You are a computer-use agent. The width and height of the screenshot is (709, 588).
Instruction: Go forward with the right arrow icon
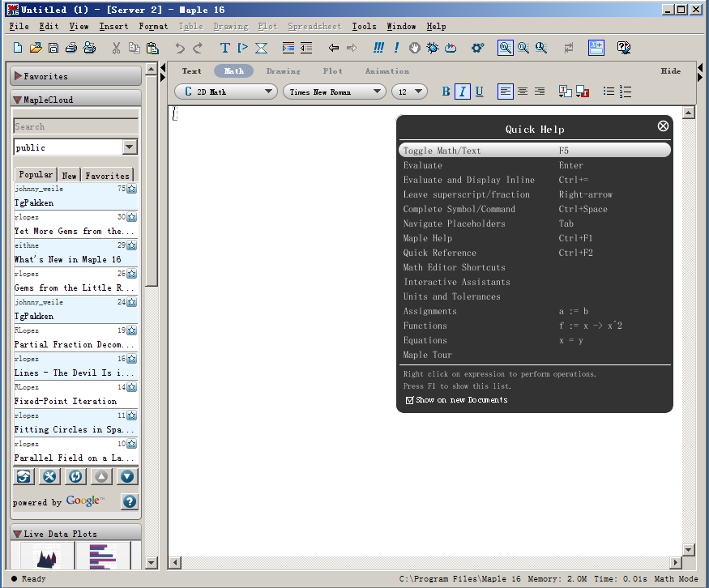click(352, 48)
